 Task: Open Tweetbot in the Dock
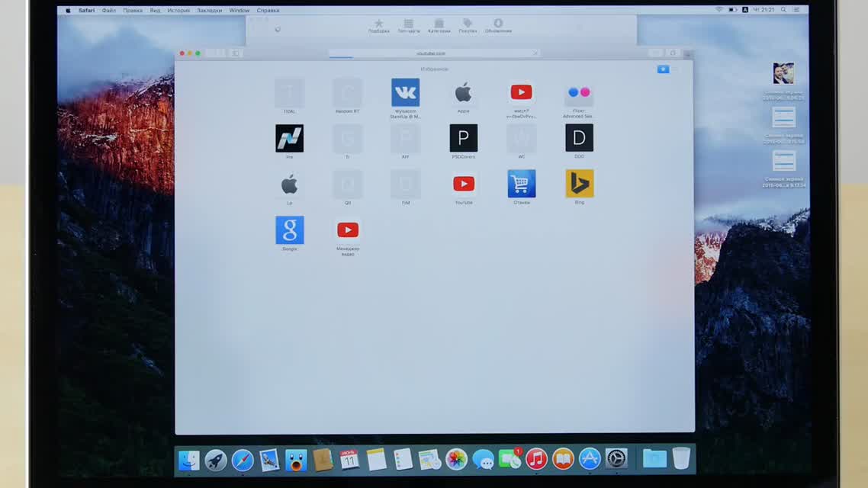(296, 460)
